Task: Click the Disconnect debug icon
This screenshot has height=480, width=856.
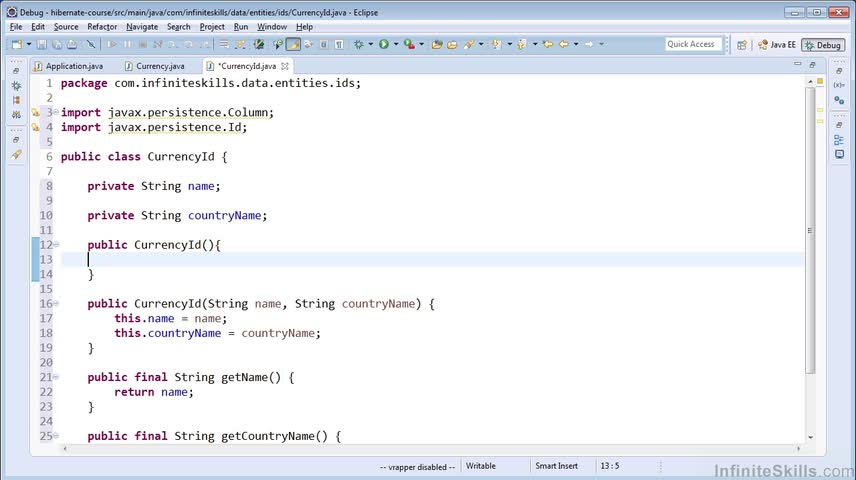Action: tap(158, 44)
